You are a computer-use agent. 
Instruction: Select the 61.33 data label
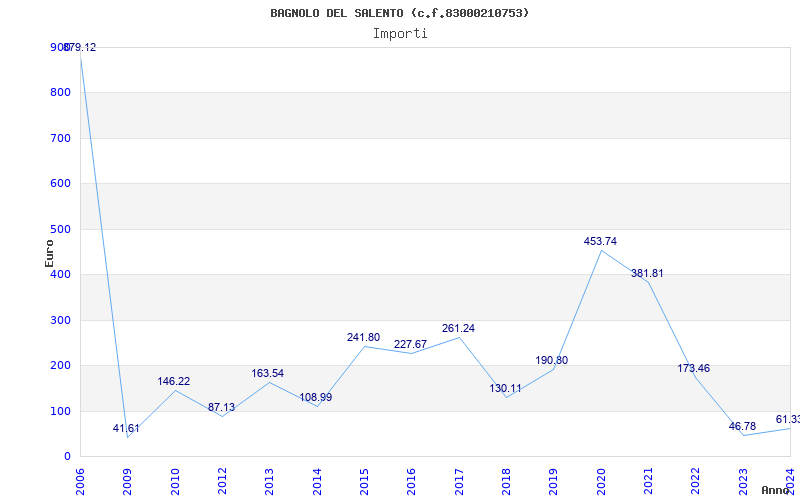point(788,419)
